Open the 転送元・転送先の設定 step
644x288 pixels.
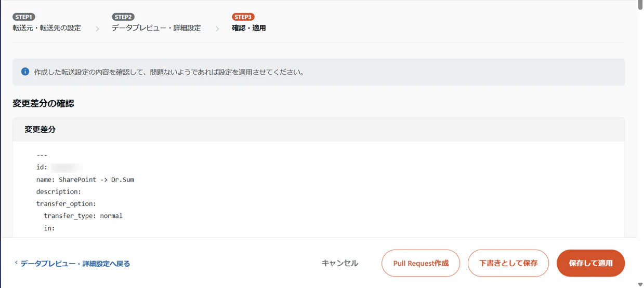47,28
